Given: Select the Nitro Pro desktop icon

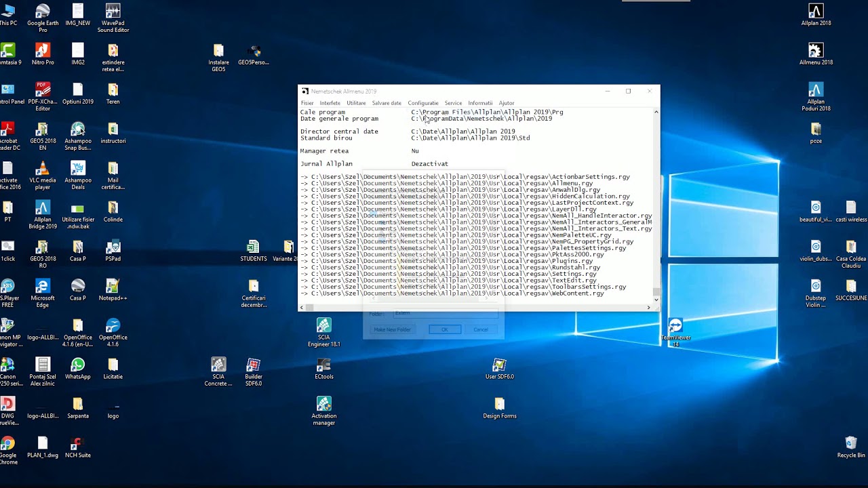Looking at the screenshot, I should point(43,54).
